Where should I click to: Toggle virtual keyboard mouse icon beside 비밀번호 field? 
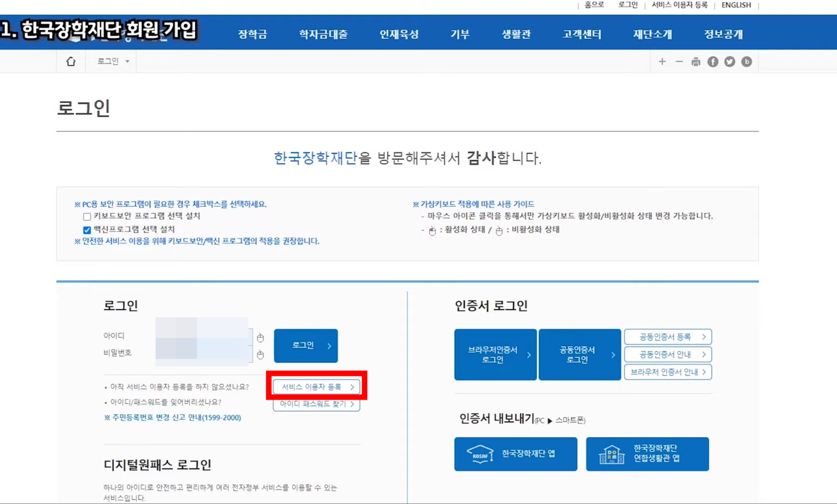(260, 354)
